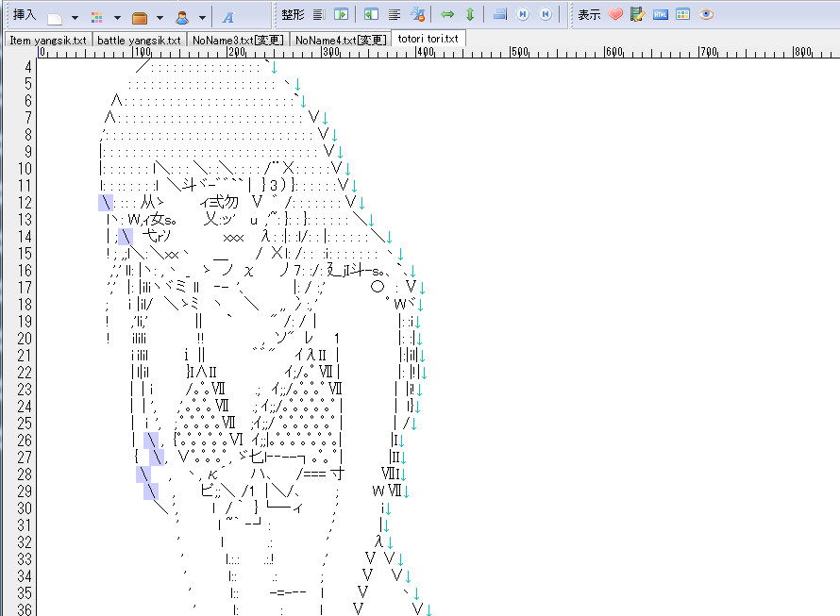Screen dimensions: 840x616
Task: Switch to the Item yangsik.txt tab
Action: click(48, 40)
